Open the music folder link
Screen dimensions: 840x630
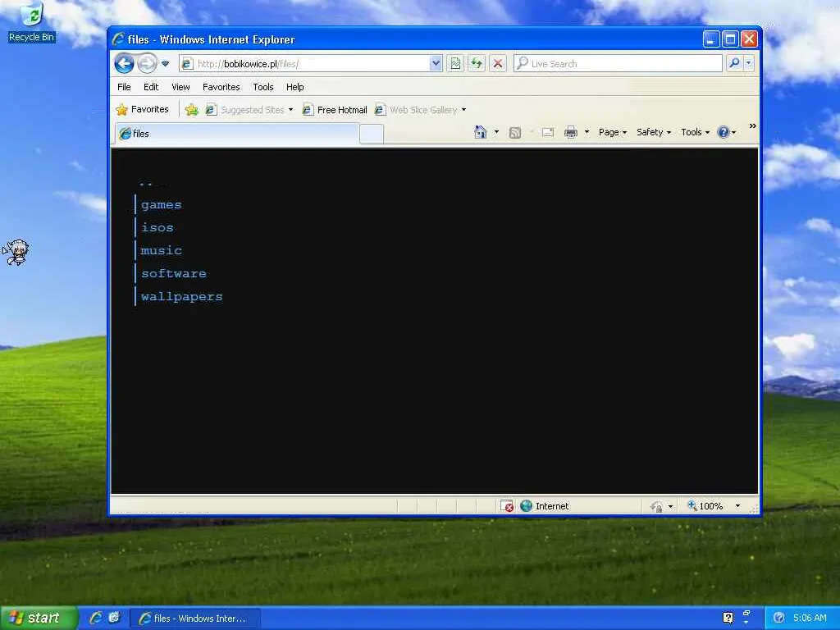162,250
